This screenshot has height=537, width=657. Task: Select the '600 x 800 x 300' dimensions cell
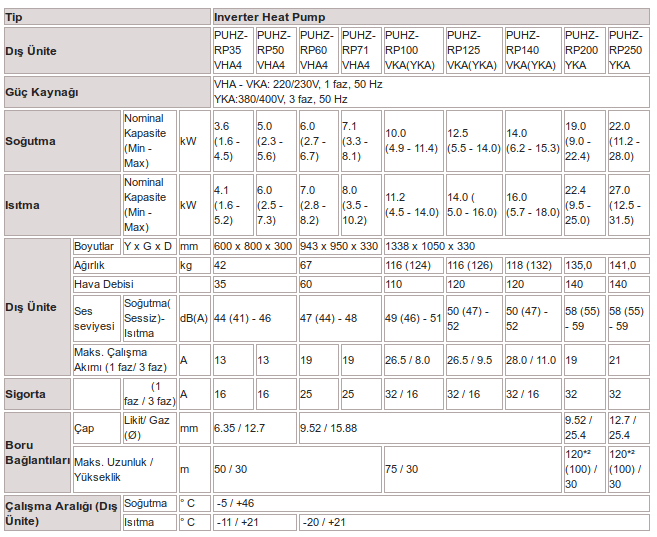pos(255,246)
